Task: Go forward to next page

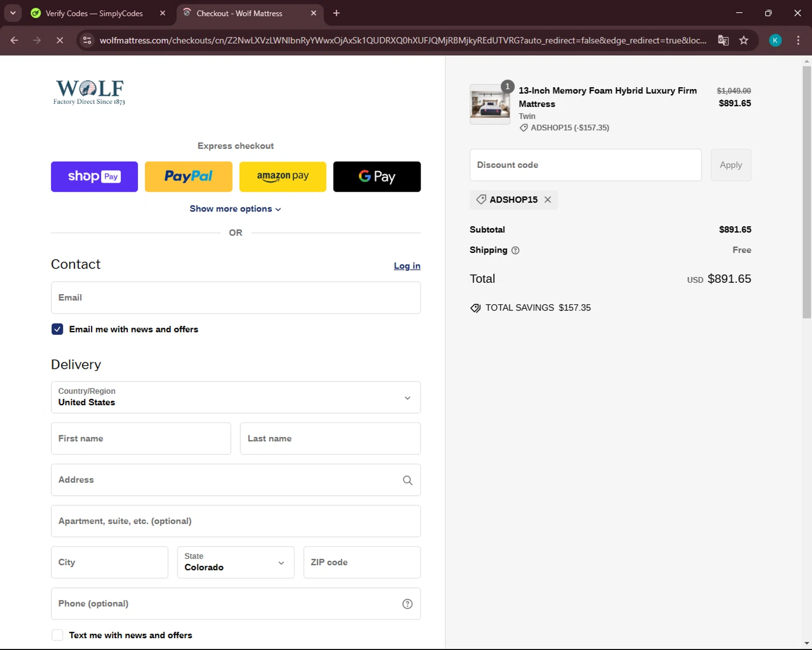Action: tap(37, 40)
